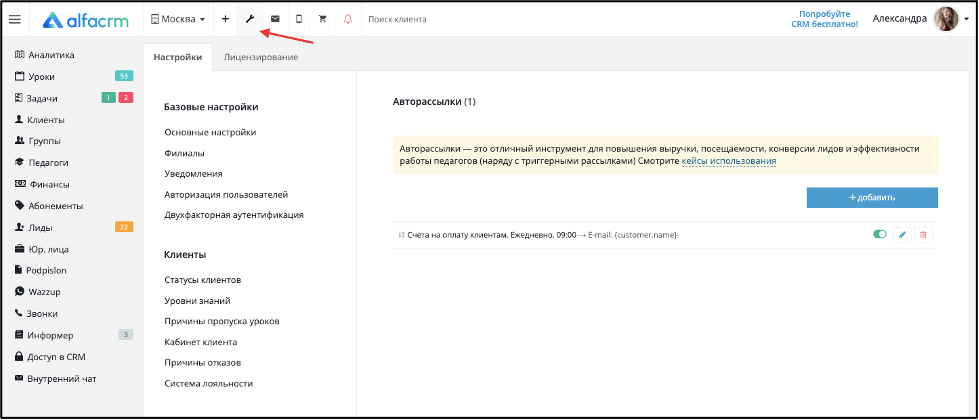Click Попробуйте CRM бесплатно link
Screen dimensions: 979x420
[829, 19]
